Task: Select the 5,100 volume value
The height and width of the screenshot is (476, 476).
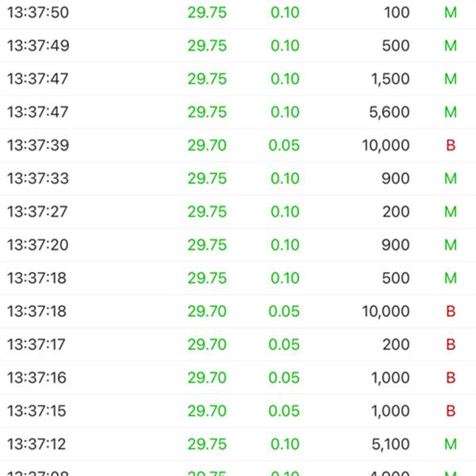Action: [390, 444]
